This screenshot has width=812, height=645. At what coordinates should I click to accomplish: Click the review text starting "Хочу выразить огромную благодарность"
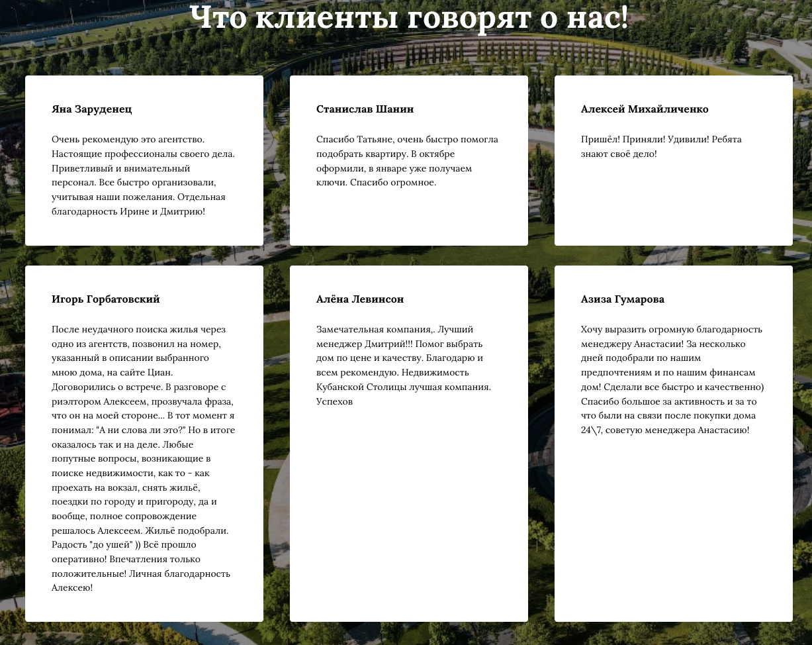point(672,379)
